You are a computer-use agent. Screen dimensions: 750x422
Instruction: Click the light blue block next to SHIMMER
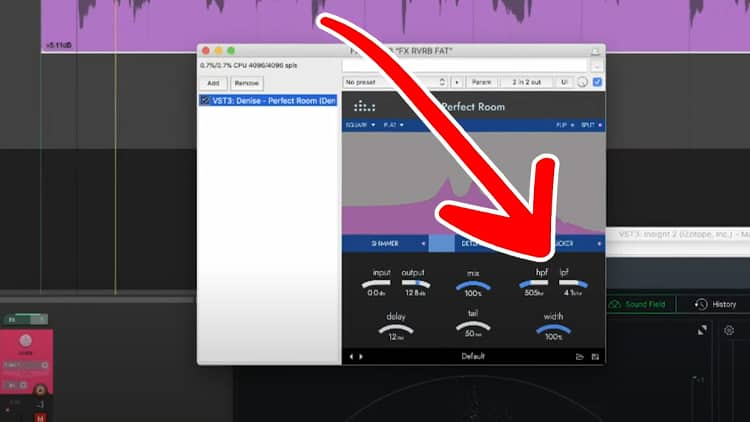point(441,244)
